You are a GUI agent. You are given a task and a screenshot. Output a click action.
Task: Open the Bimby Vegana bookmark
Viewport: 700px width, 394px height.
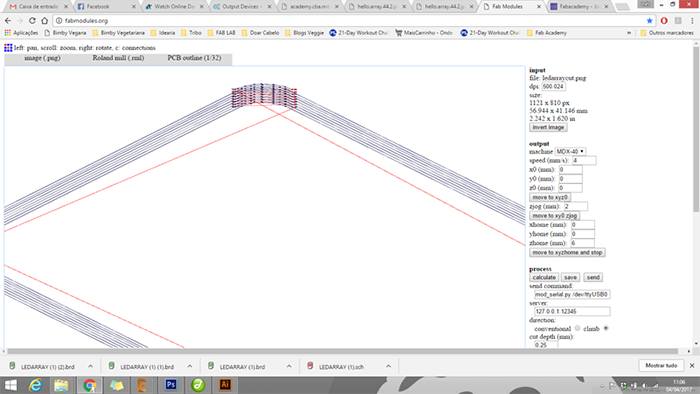[65, 33]
